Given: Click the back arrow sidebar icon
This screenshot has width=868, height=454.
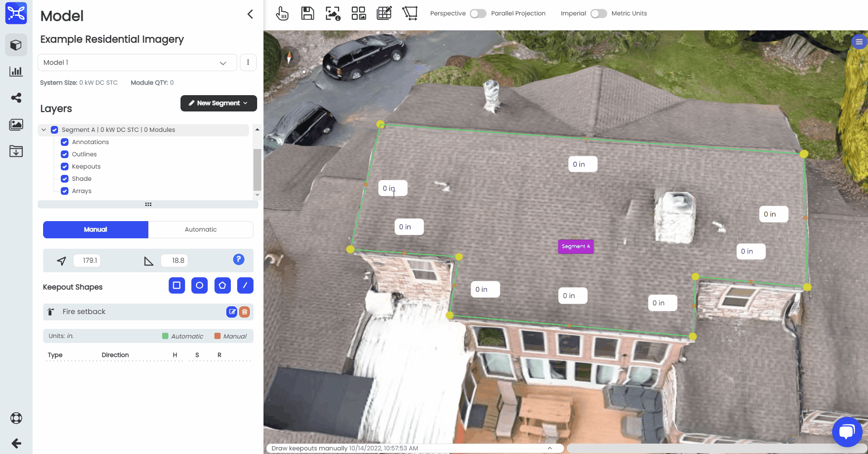Looking at the screenshot, I should click(16, 443).
